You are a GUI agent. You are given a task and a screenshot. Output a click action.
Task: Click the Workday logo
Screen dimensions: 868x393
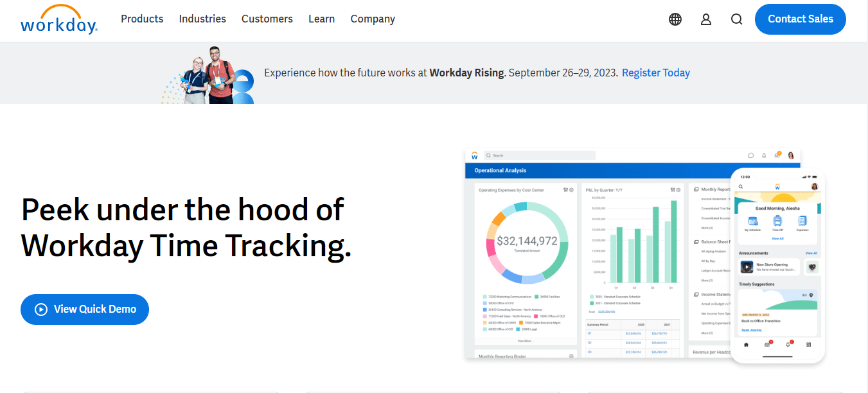59,21
